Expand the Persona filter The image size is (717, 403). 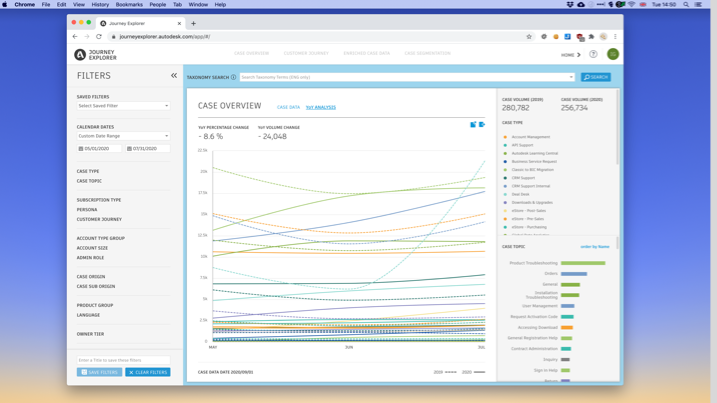click(87, 210)
